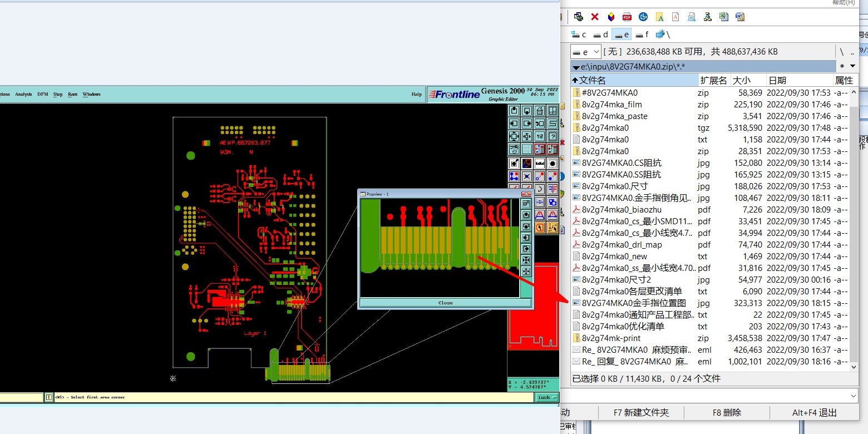Viewport: 868px width, 434px height.
Task: Select file 8v2g74mka0_drl_map pdf
Action: point(710,244)
